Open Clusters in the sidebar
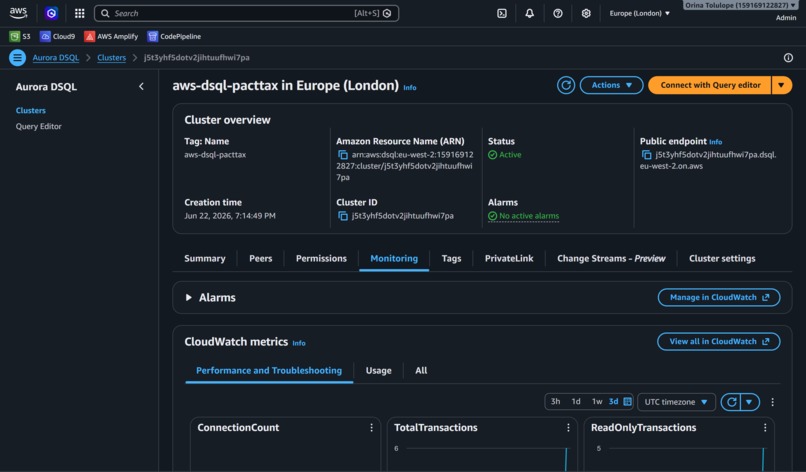806x472 pixels. (x=31, y=111)
